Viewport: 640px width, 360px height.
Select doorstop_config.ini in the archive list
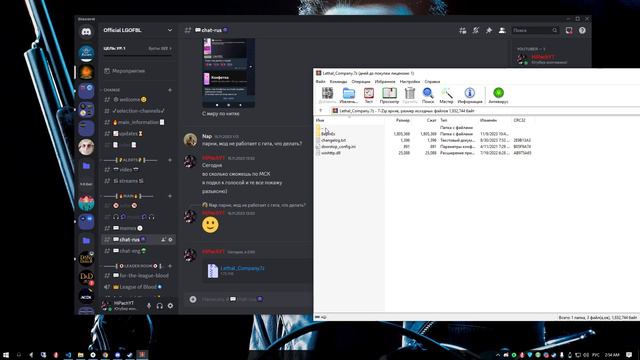coord(424,147)
